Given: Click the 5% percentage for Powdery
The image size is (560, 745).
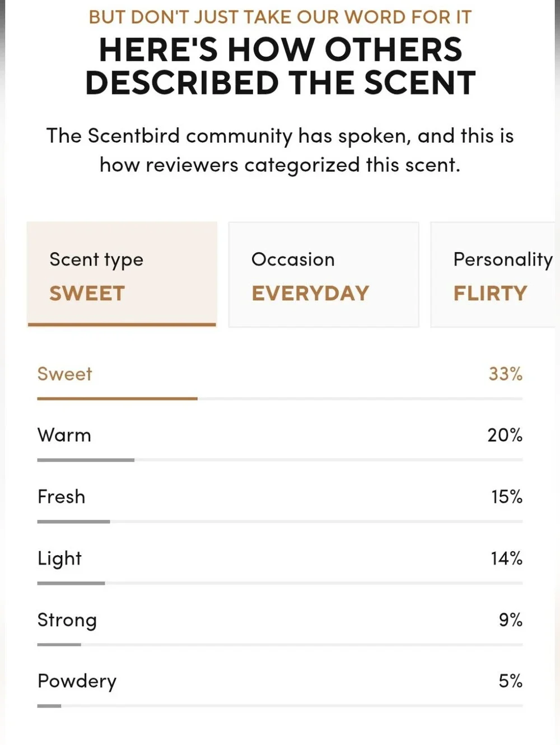Looking at the screenshot, I should pos(511,681).
